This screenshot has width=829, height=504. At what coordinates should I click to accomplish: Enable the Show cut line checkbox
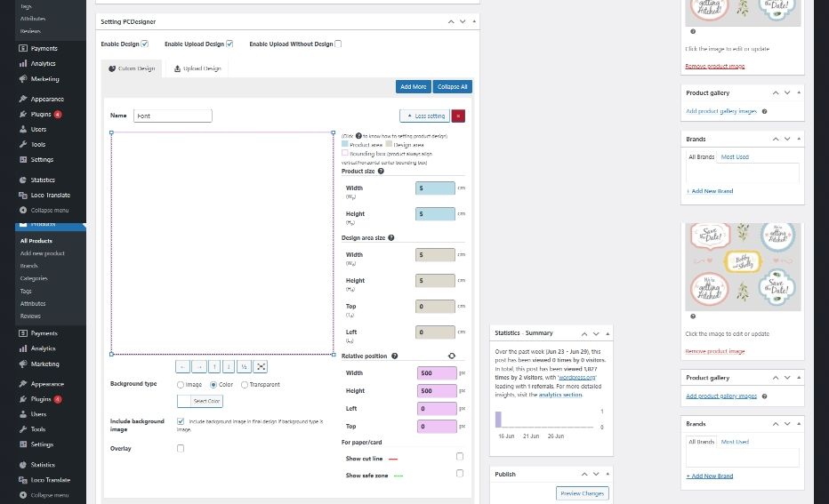460,457
